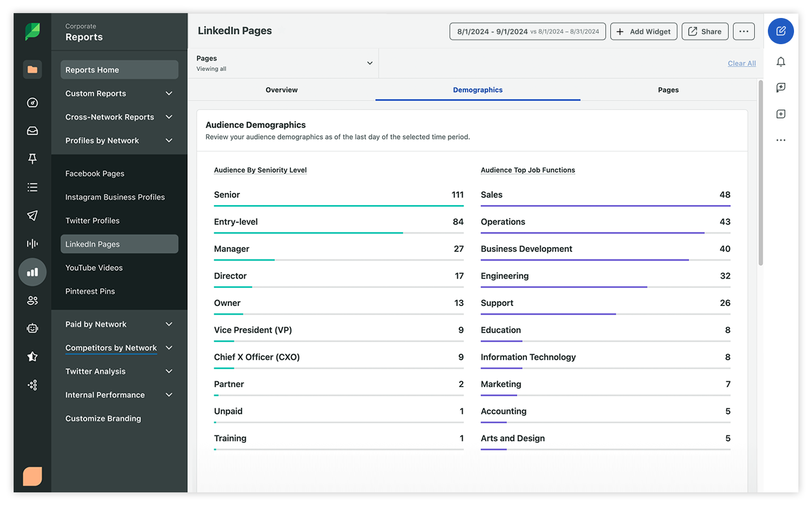
Task: Open the date range 8/1/2024 - 9/1/2024 selector
Action: coord(527,31)
